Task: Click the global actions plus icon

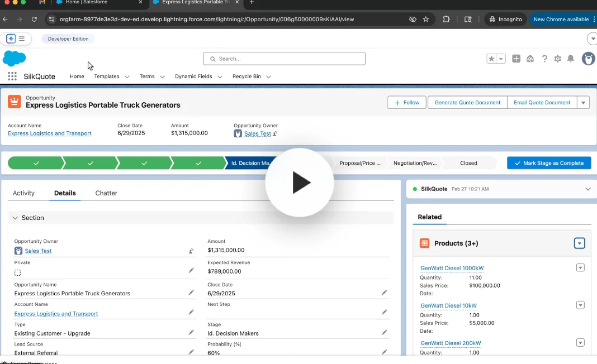Action: pos(516,59)
